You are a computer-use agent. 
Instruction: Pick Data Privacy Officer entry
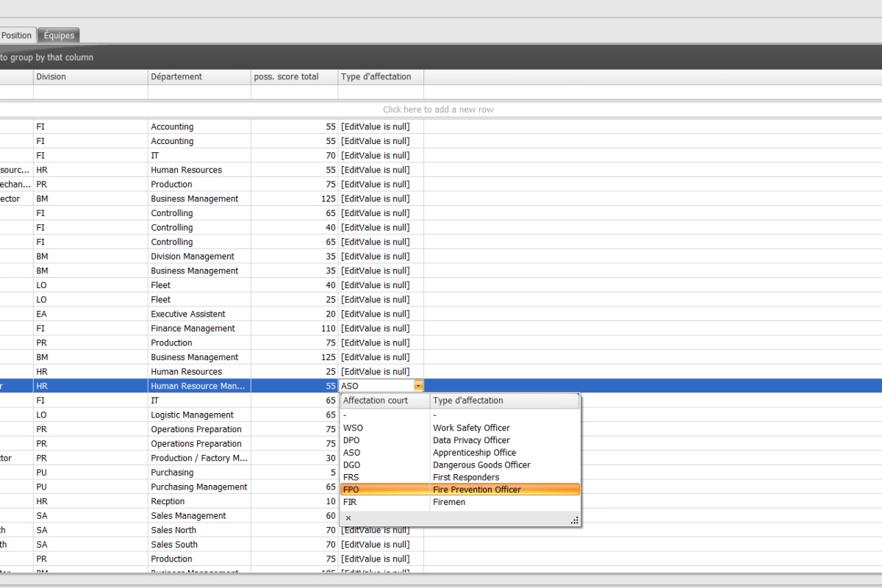pyautogui.click(x=471, y=440)
